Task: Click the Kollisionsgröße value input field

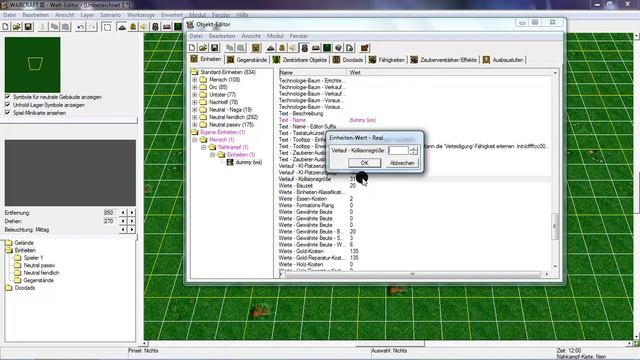Action: 398,150
